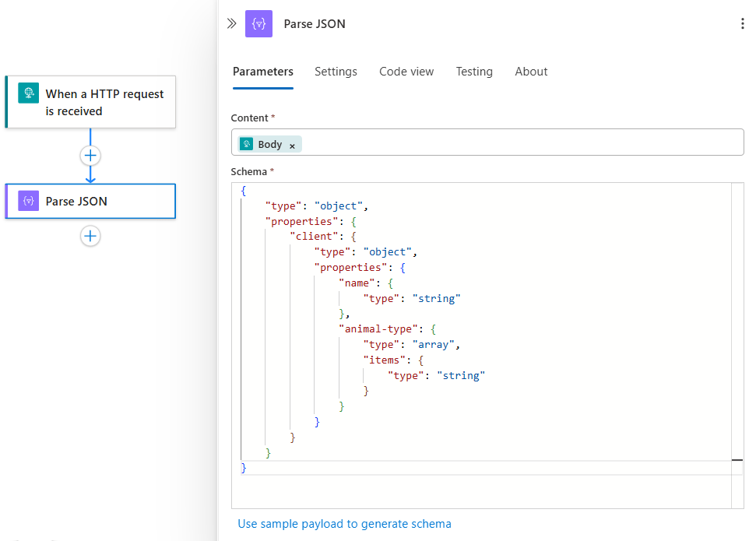Switch to the Settings tab

pos(336,71)
